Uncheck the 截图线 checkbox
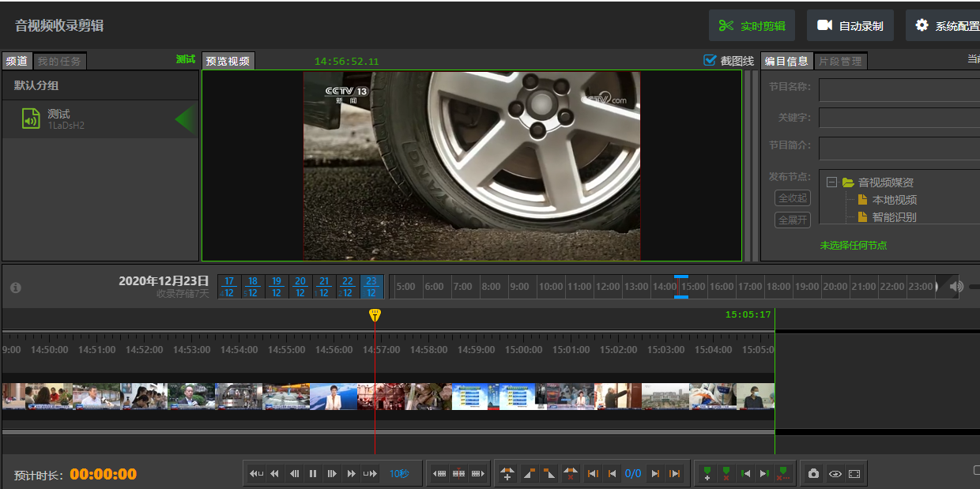980x489 pixels. coord(710,61)
